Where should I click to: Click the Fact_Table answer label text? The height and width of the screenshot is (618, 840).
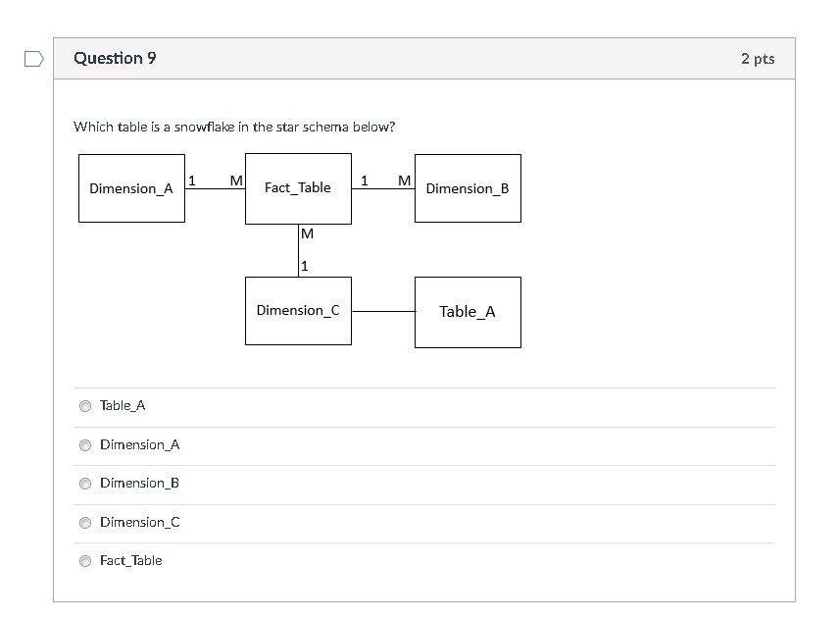(131, 561)
